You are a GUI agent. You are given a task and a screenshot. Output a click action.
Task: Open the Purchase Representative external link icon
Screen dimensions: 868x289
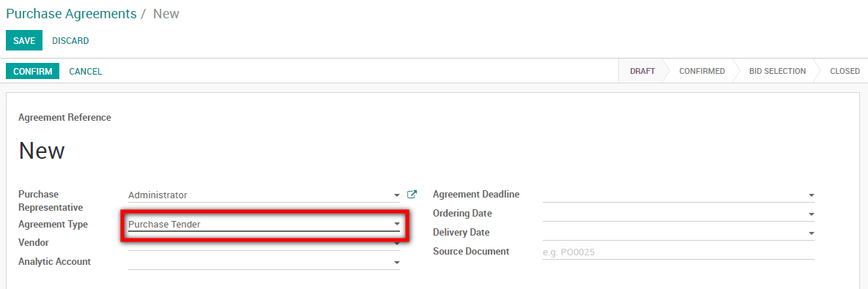[412, 195]
